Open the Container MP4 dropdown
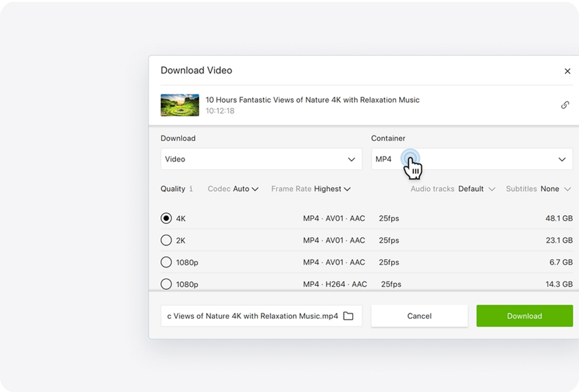Image resolution: width=579 pixels, height=392 pixels. pyautogui.click(x=472, y=159)
